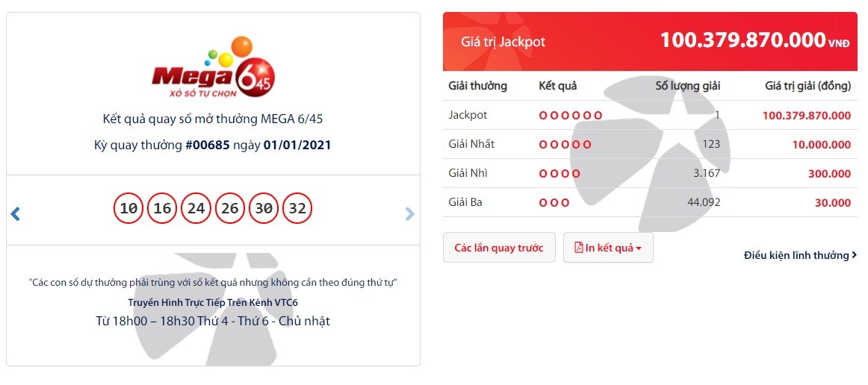This screenshot has height=385, width=868.
Task: Go to next draw with right arrow
Action: coord(409,214)
